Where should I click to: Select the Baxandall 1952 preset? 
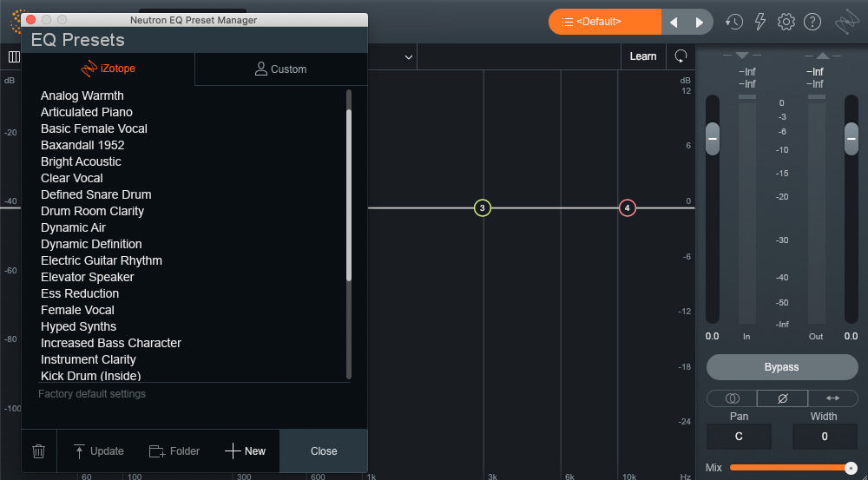(82, 145)
